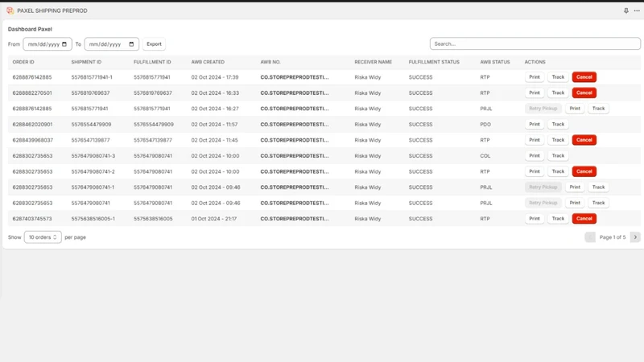
Task: Print shipment 5576819769637
Action: 535,93
